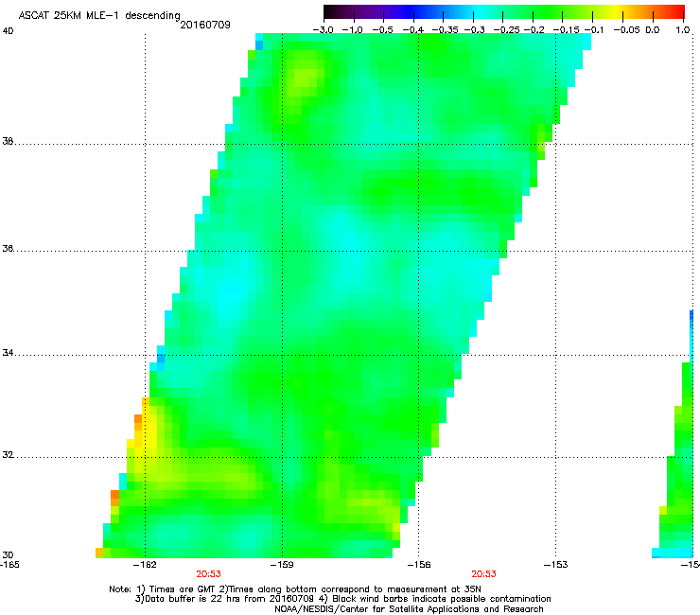Select the longitude label -159

pos(283,565)
